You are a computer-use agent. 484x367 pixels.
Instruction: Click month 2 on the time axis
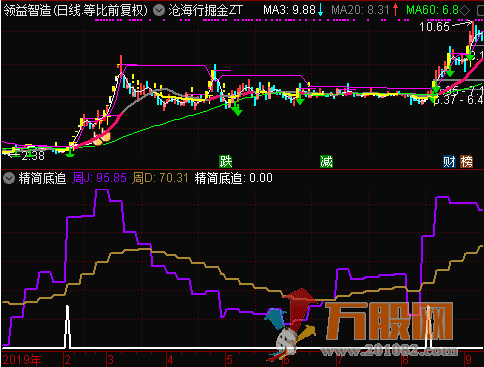pyautogui.click(x=68, y=360)
